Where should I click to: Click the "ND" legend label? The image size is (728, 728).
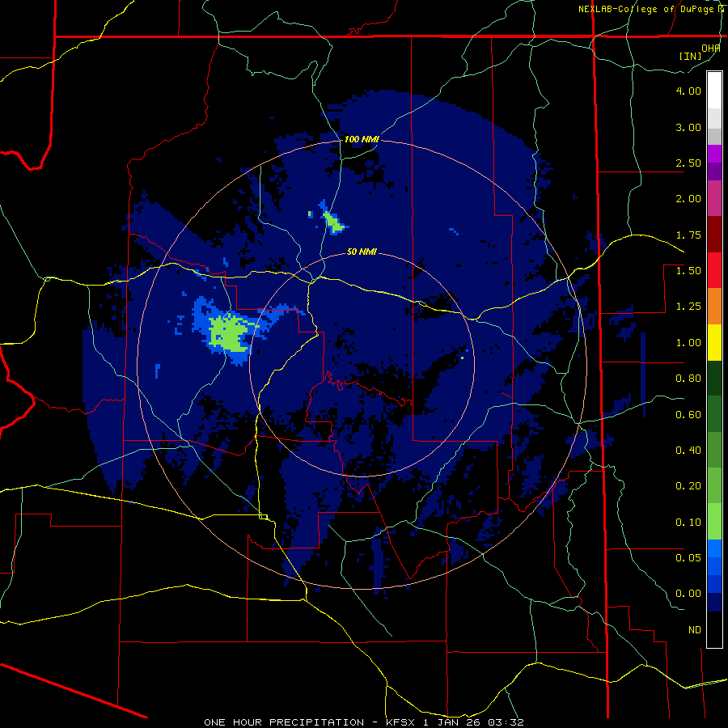coord(695,630)
